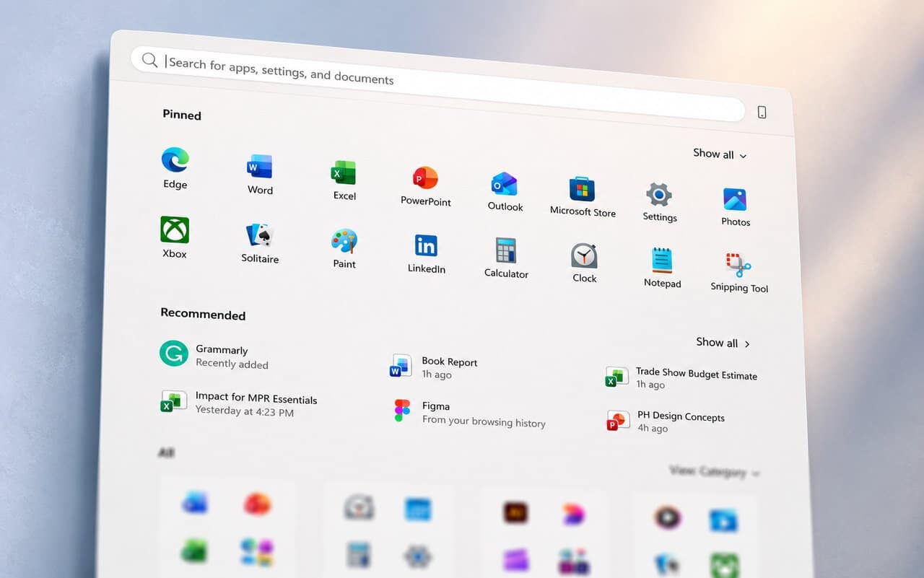Open the Book Report Word document
The image size is (924, 578).
tap(434, 367)
